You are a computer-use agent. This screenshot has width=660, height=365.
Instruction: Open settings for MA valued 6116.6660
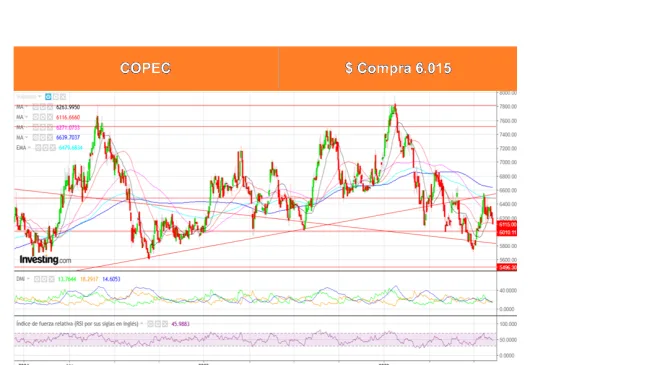pyautogui.click(x=36, y=117)
